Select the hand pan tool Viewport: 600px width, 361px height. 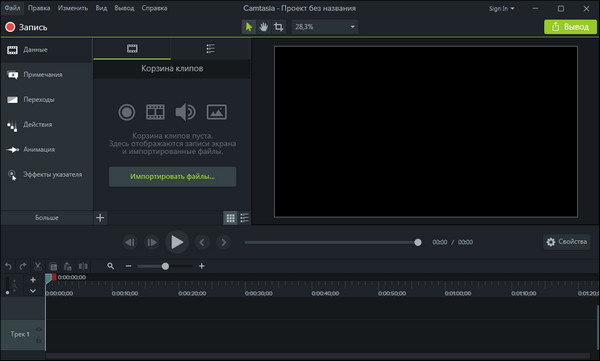(x=263, y=27)
